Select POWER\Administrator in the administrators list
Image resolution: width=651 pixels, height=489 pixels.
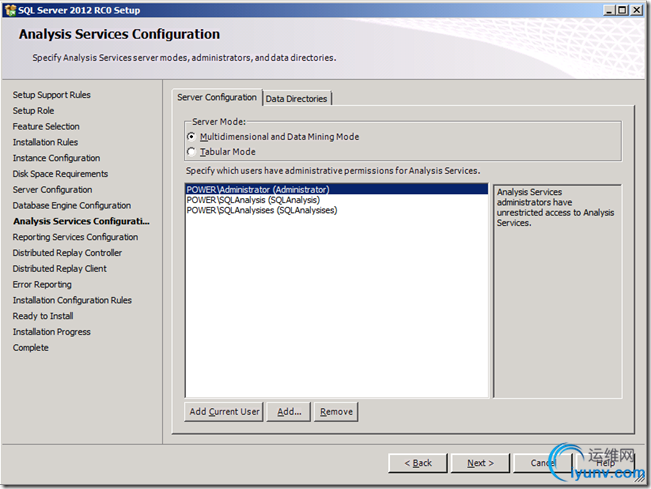pyautogui.click(x=337, y=189)
